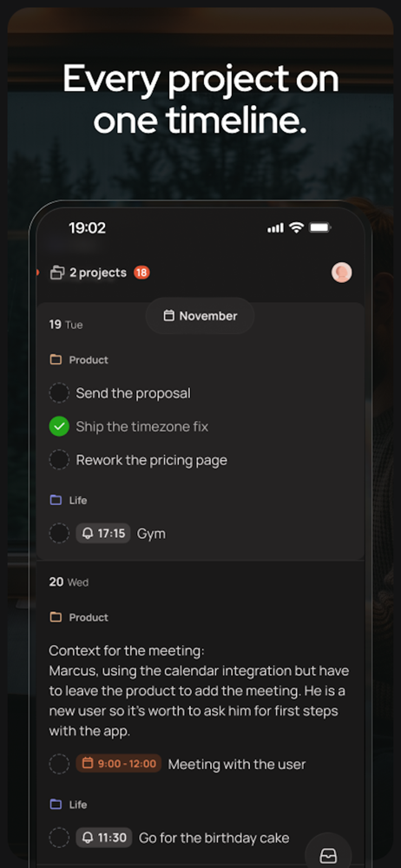Tap the orange 18 notification badge
The width and height of the screenshot is (401, 868).
pyautogui.click(x=141, y=273)
